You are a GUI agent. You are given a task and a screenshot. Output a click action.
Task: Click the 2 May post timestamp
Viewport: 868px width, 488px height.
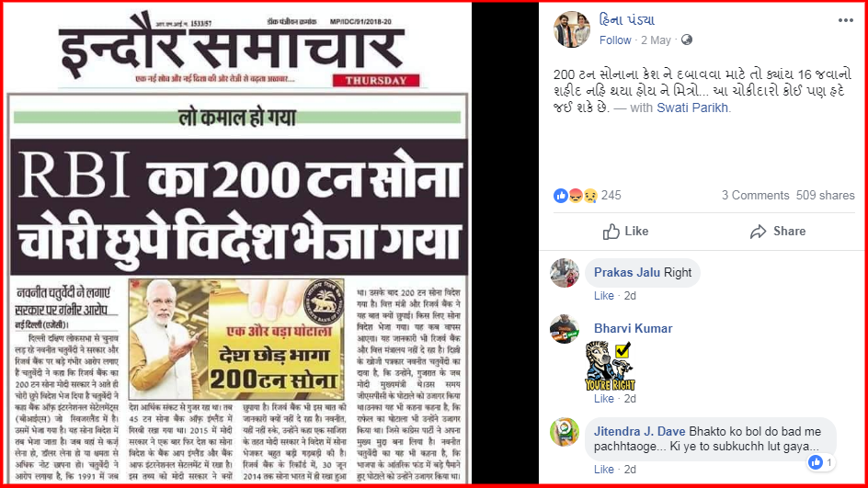click(x=656, y=40)
